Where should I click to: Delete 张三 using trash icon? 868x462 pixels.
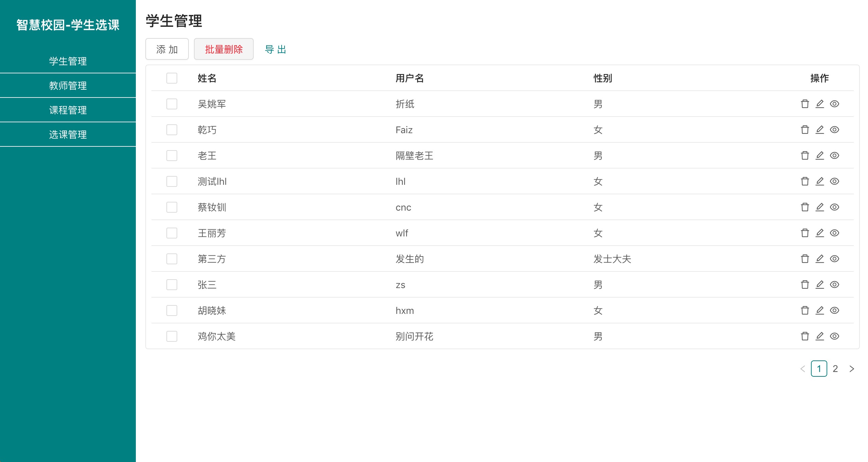coord(804,285)
